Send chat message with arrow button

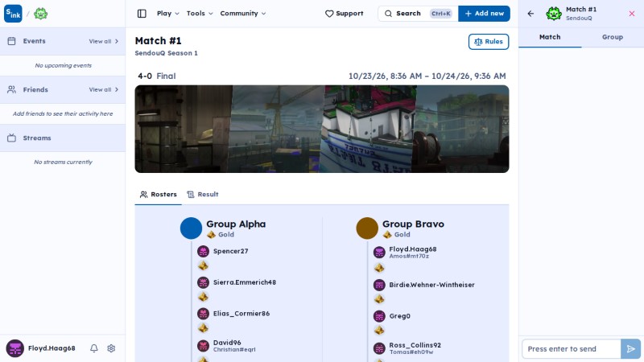click(630, 349)
